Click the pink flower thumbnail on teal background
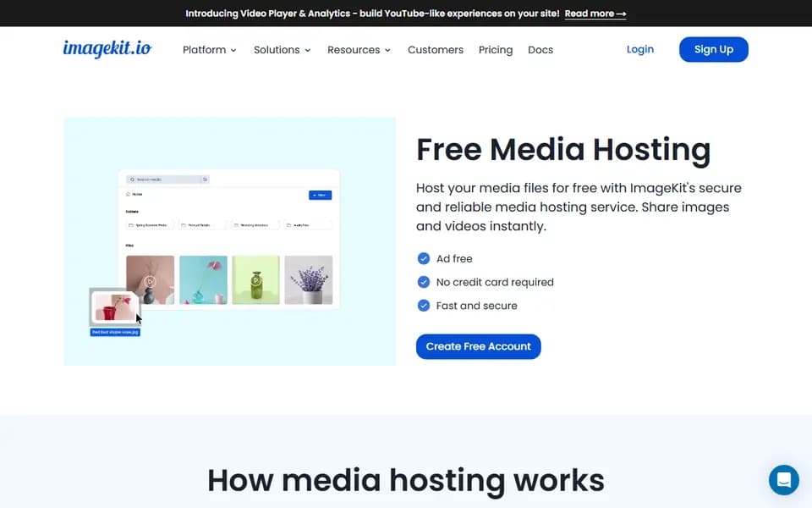Image resolution: width=812 pixels, height=508 pixels. pyautogui.click(x=203, y=279)
